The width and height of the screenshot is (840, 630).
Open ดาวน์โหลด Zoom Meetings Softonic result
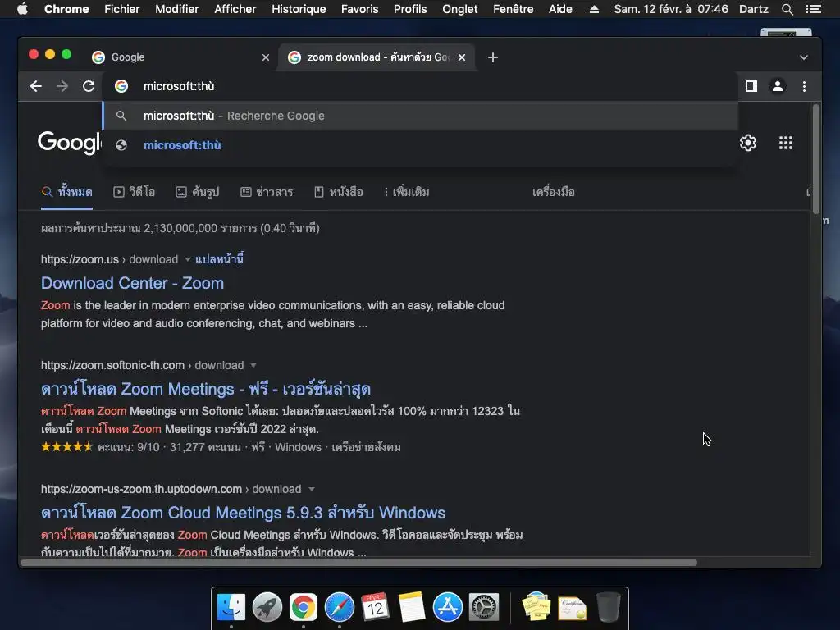(206, 388)
